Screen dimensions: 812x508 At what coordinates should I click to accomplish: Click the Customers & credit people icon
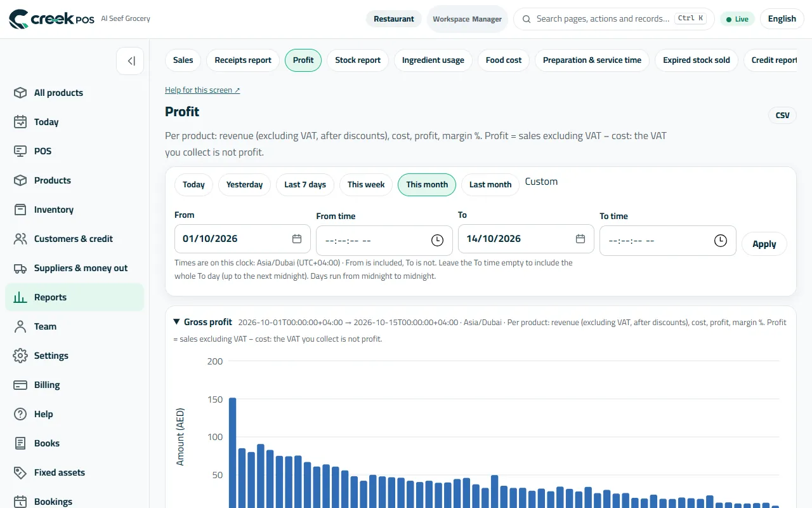20,239
